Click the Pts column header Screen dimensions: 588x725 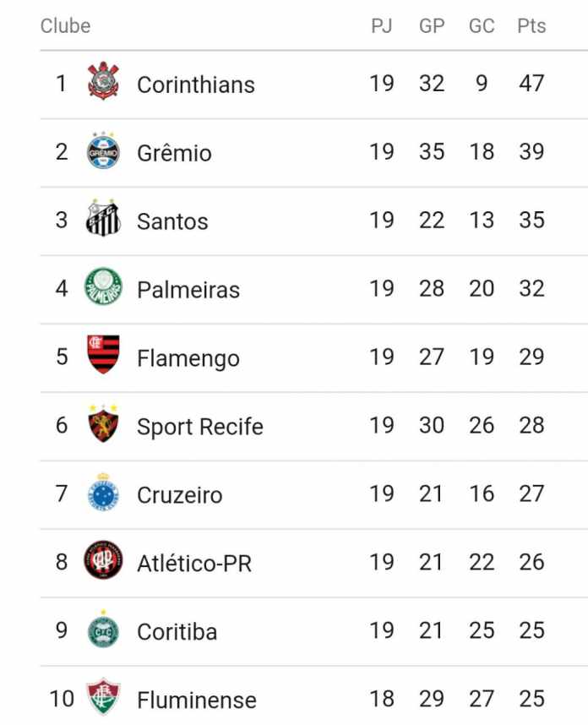531,26
